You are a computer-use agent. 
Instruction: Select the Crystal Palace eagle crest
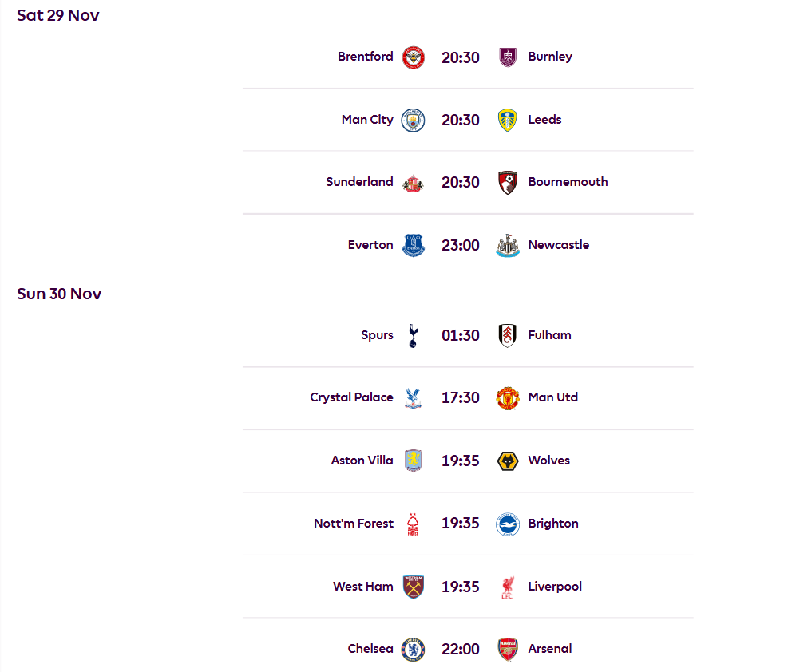pos(413,398)
